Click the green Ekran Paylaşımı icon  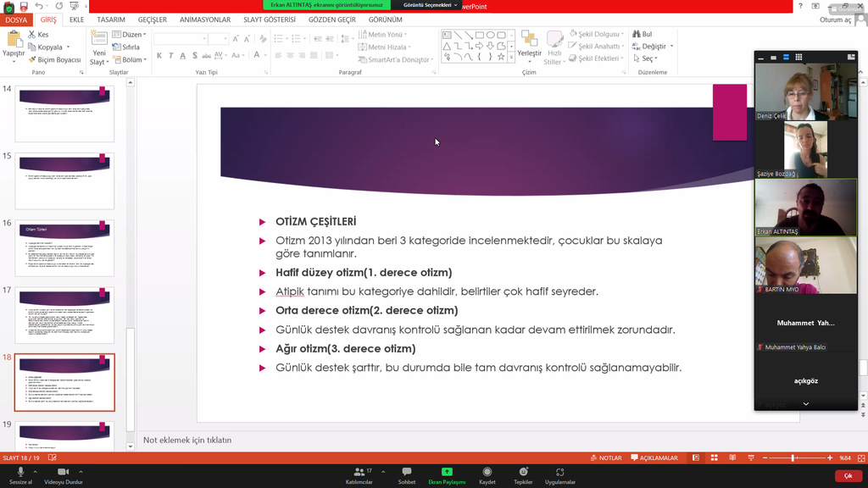[x=447, y=472]
